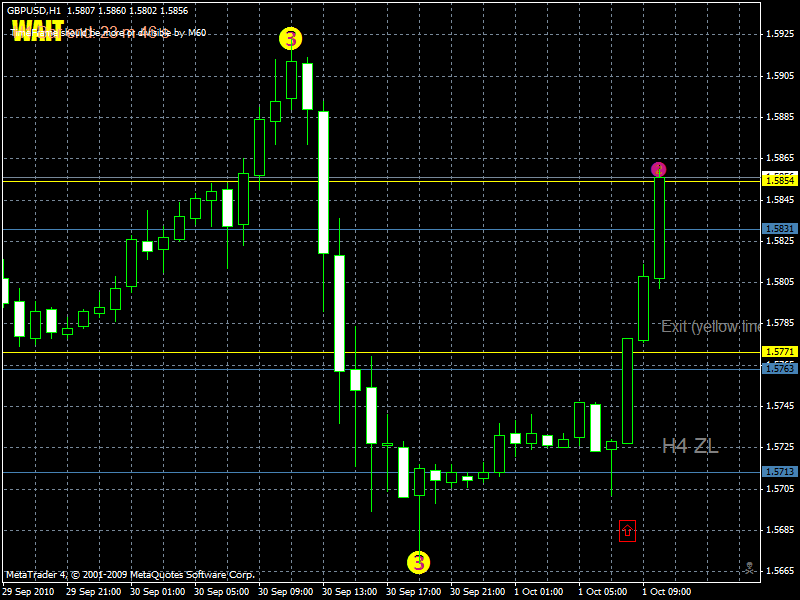
Task: Click the 1.5685 price axis label
Action: point(780,530)
